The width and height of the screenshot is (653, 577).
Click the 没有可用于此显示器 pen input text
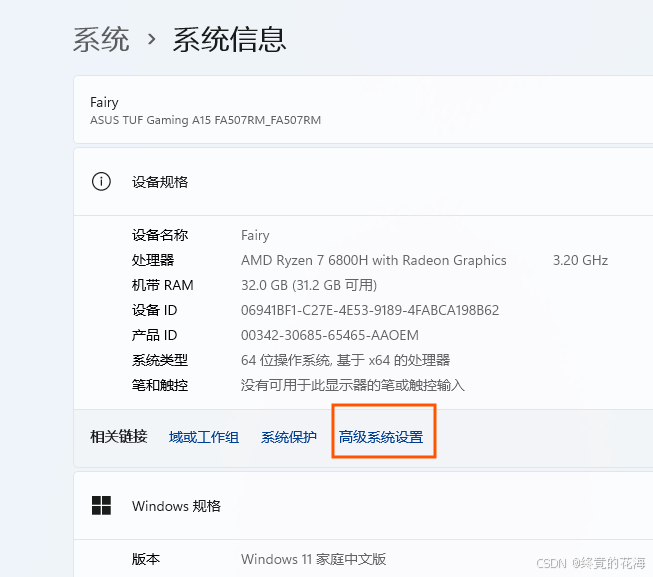pyautogui.click(x=353, y=385)
